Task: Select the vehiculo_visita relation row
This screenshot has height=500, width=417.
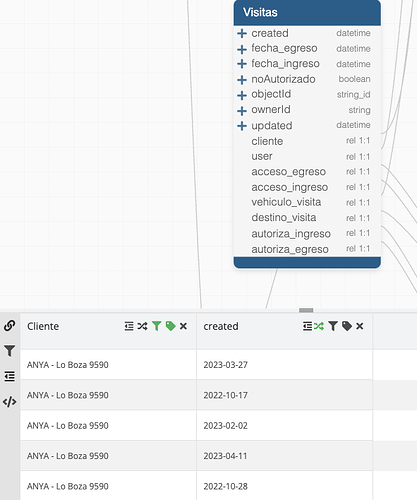Action: 307,202
